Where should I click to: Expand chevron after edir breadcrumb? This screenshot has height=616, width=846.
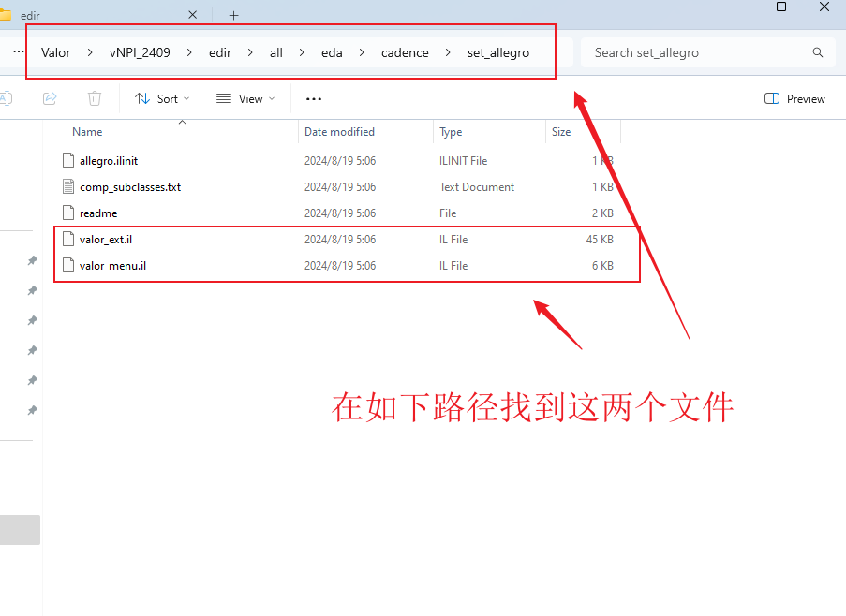(x=250, y=52)
